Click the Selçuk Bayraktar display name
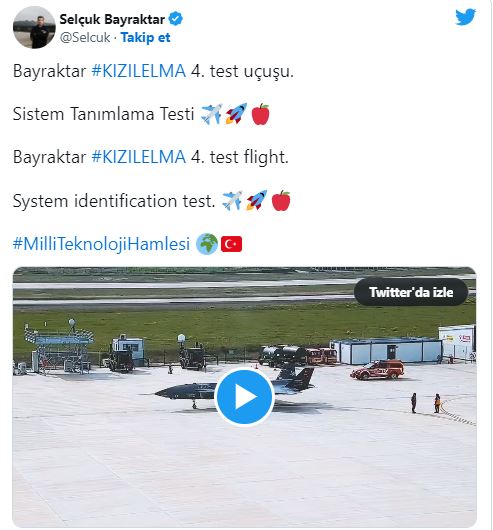Screen dimensions: 493x530 click(x=112, y=19)
